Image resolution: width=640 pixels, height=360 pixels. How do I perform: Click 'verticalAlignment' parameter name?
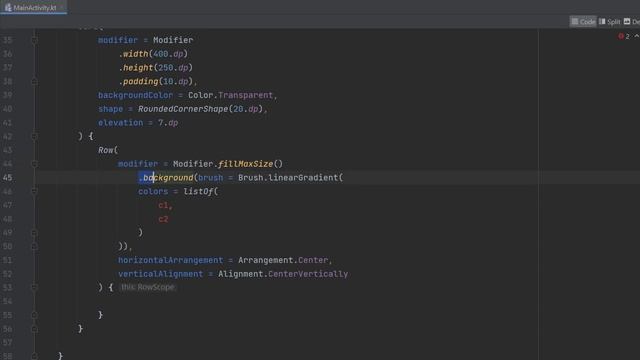coord(160,274)
